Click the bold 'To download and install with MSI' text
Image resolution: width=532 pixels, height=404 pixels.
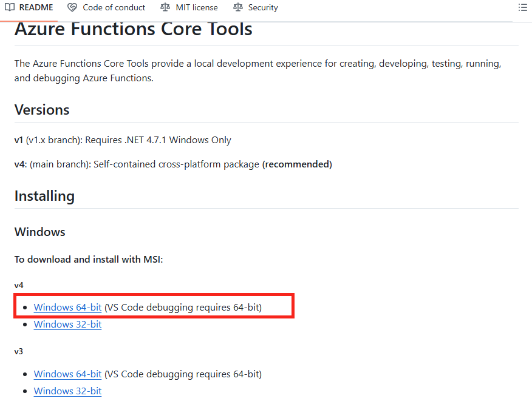(x=89, y=259)
